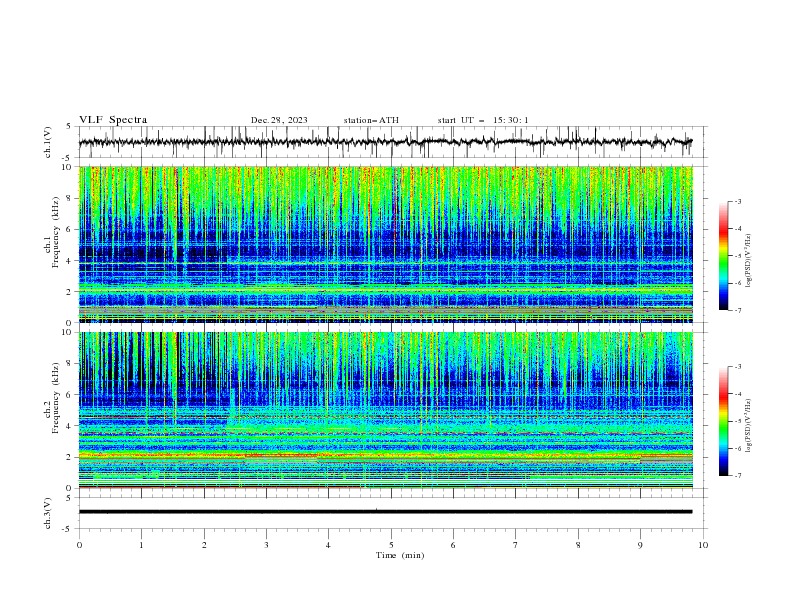Viewport: 792px width, 612px height.
Task: Click the flat ch.3 voltage trace
Action: click(x=385, y=512)
